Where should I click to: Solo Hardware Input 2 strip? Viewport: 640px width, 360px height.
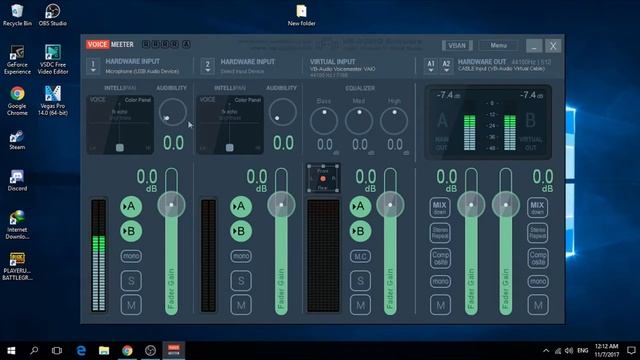click(x=241, y=281)
